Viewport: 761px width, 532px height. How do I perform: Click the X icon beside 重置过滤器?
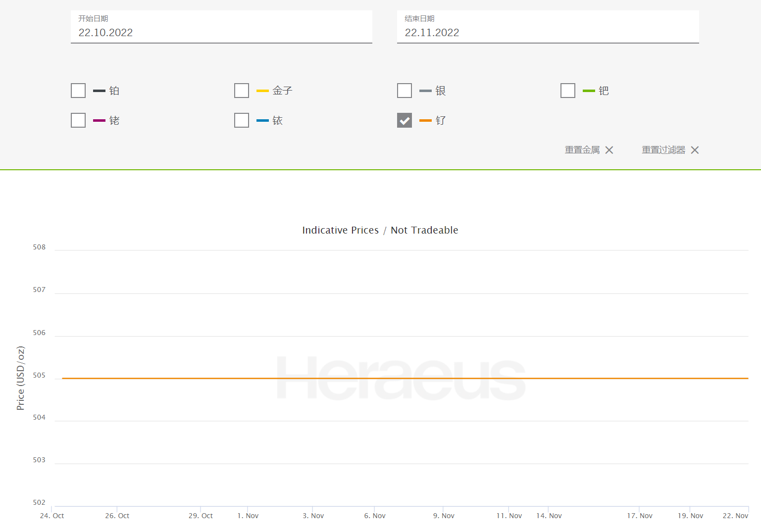(695, 150)
